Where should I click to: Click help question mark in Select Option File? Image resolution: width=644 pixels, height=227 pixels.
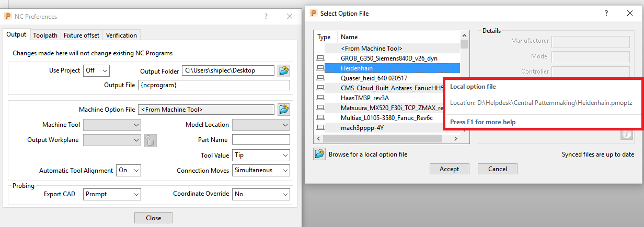click(x=606, y=14)
